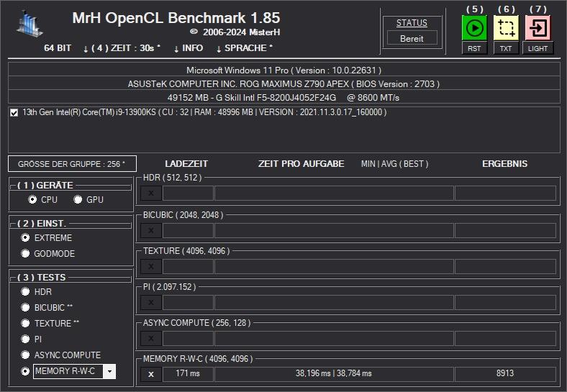Click GRÖSSE DER GRUPPE : 256 button
This screenshot has height=392, width=567.
point(72,164)
